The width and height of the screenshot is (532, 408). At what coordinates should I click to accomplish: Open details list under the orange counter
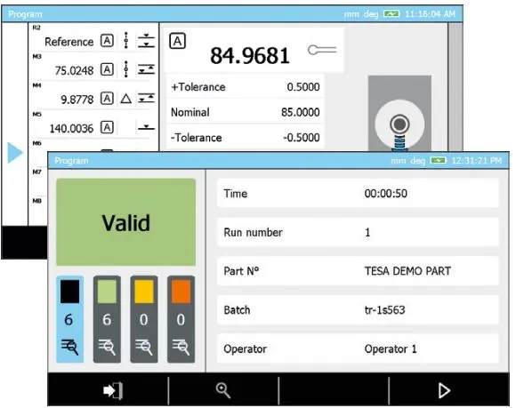[x=181, y=347]
